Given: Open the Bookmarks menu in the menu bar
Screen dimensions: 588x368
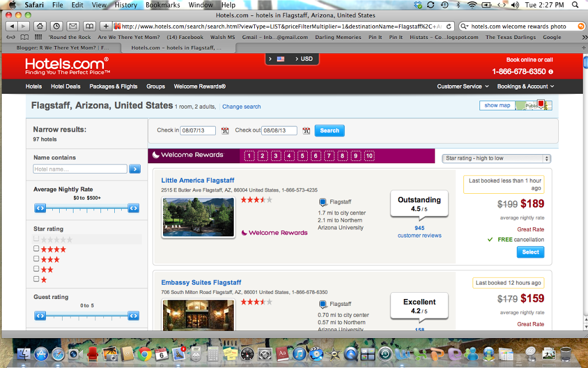Looking at the screenshot, I should pyautogui.click(x=163, y=5).
